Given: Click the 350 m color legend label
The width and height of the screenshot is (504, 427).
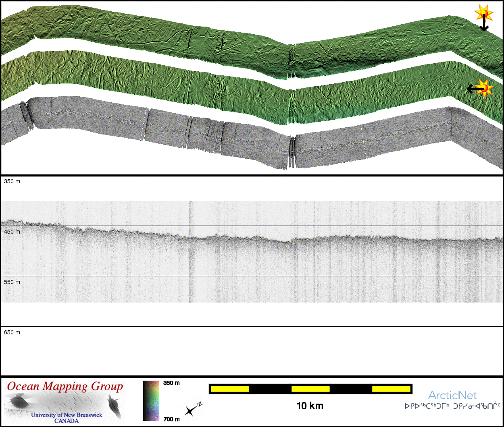Looking at the screenshot, I should tap(171, 383).
